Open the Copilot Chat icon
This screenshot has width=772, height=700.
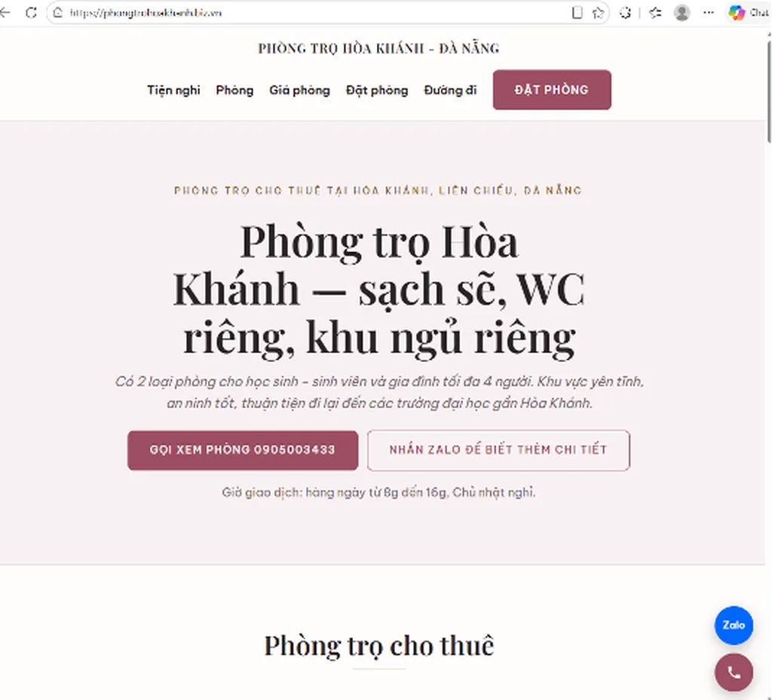tap(749, 13)
